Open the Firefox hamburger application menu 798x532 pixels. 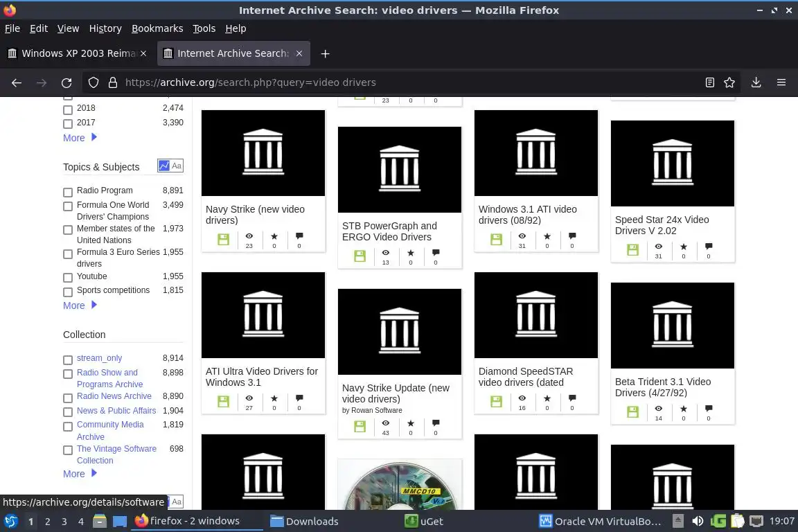coord(781,82)
